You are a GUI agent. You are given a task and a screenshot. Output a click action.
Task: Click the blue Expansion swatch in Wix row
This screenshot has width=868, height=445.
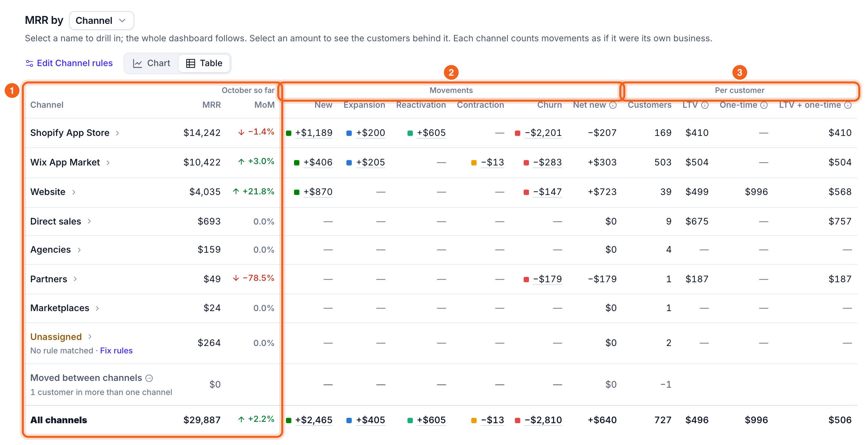point(349,163)
